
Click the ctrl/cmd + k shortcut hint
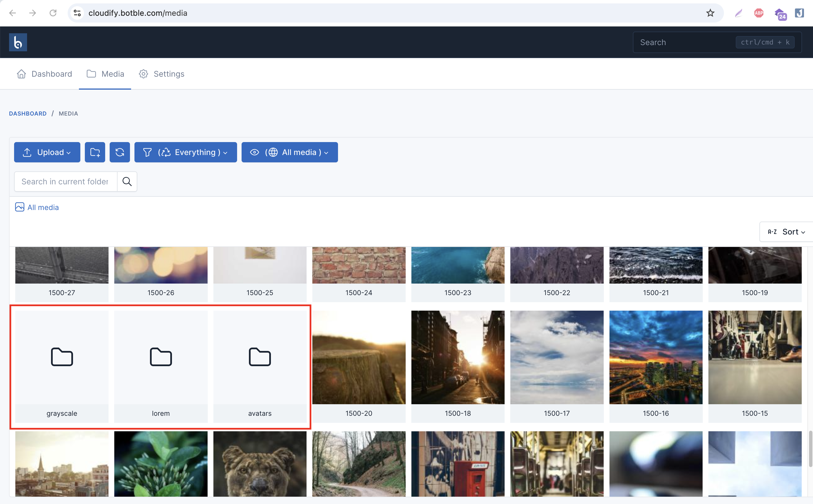765,42
